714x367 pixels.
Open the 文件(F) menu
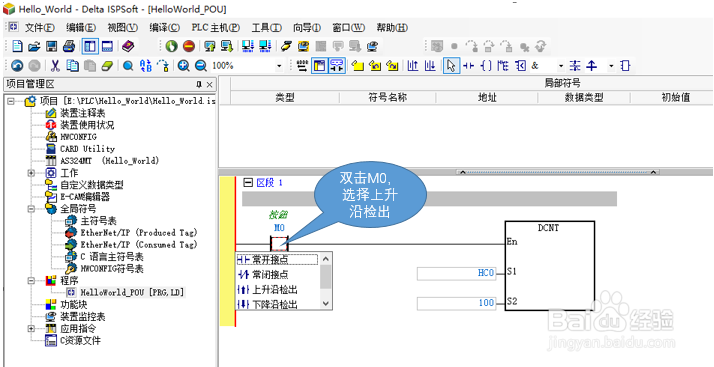pos(40,28)
